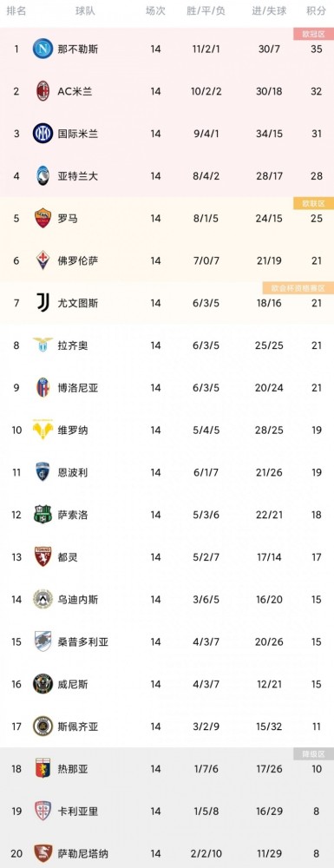Click the Napoli club crest icon
This screenshot has width=334, height=868.
[43, 49]
